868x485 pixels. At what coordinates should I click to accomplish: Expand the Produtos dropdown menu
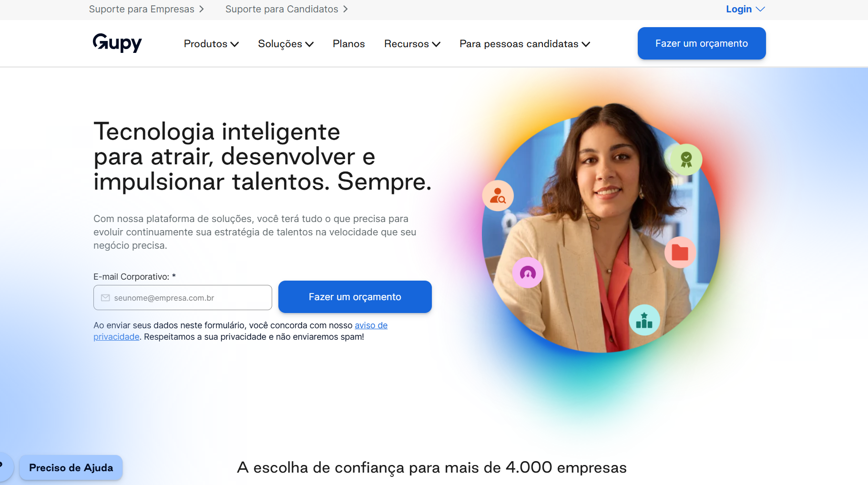(211, 44)
